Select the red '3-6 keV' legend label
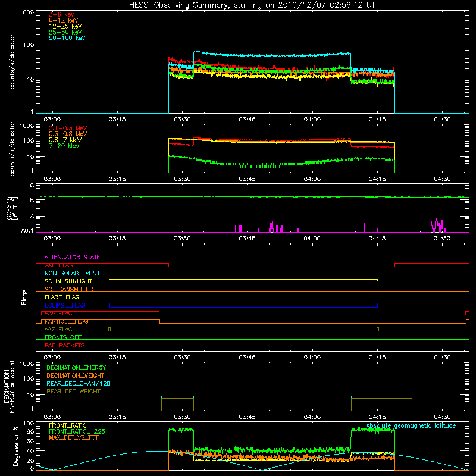Screen dimensions: 476x476 62,14
